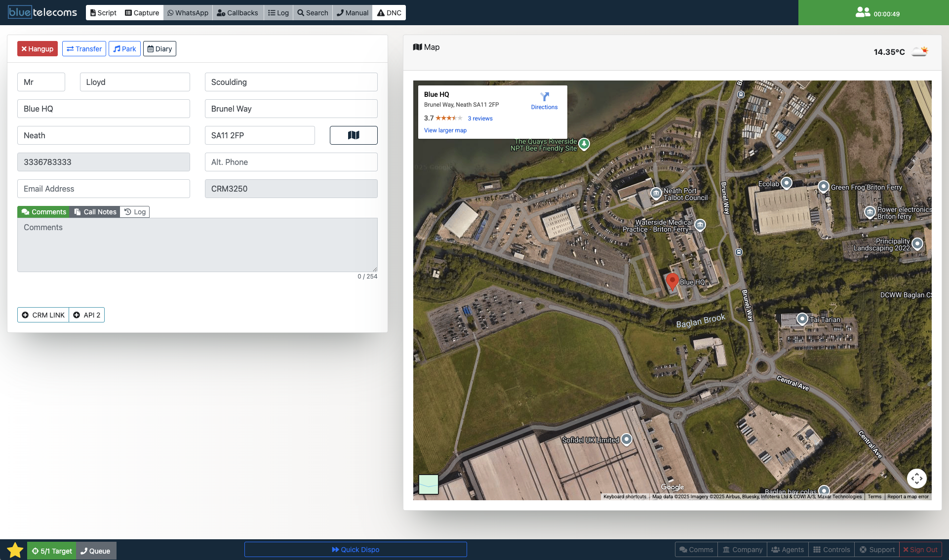Click the map icon beside the postcode field

coord(354,135)
